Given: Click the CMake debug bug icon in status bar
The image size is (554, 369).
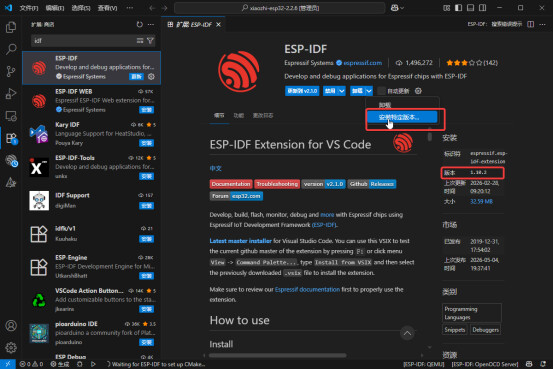Looking at the screenshot, I should pos(80,364).
